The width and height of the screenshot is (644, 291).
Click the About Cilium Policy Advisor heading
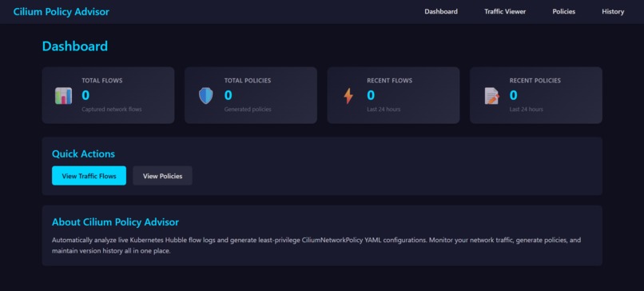(115, 222)
